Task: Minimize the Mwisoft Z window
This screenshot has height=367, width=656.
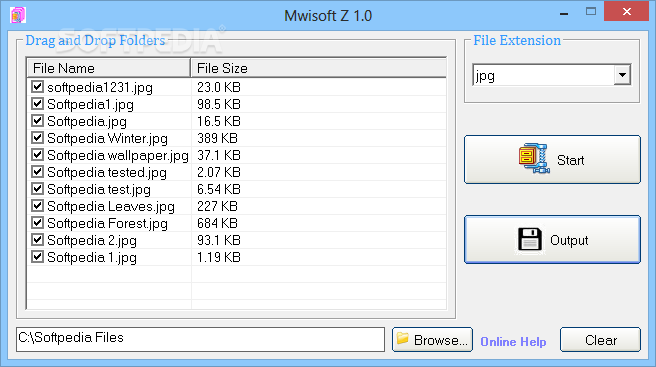Action: (x=564, y=13)
